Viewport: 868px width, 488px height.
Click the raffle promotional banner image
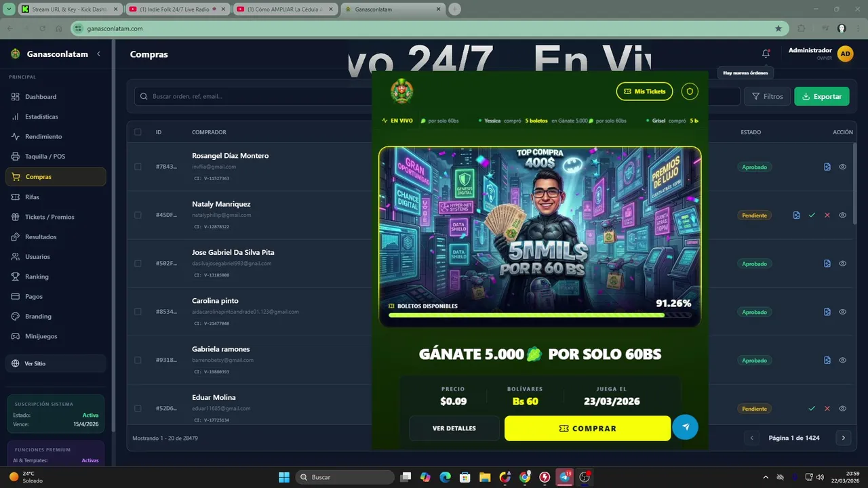click(x=540, y=237)
